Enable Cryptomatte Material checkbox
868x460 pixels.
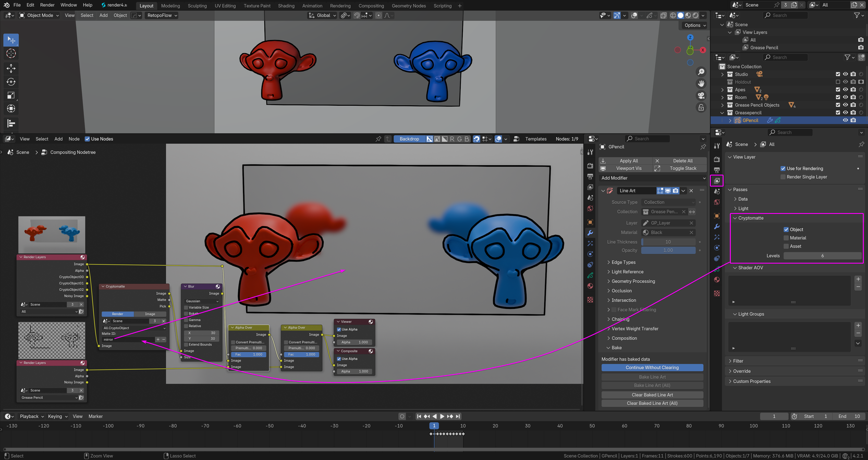(x=786, y=238)
